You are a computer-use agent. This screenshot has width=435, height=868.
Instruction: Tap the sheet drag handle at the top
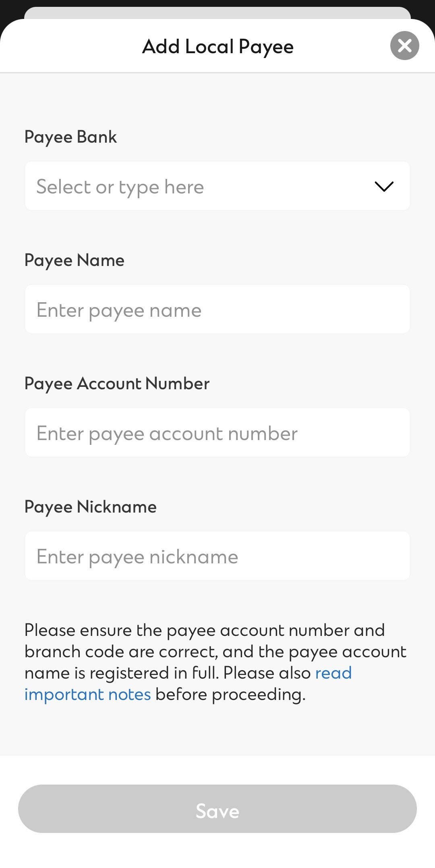pos(217,12)
